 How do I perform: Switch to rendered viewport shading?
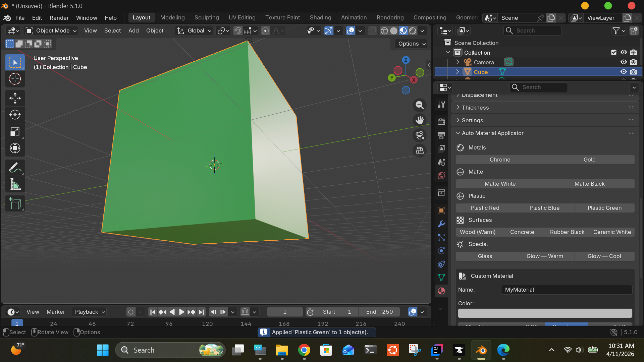coord(413,31)
